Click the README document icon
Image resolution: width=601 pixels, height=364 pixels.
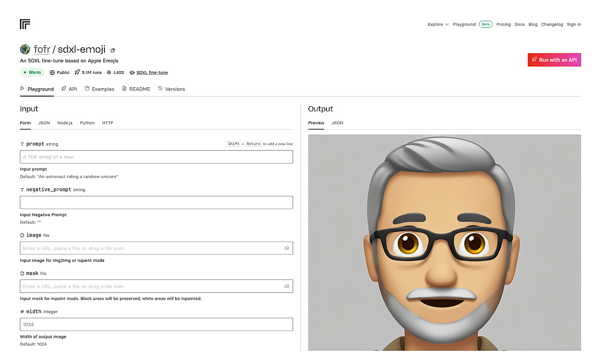tap(124, 88)
